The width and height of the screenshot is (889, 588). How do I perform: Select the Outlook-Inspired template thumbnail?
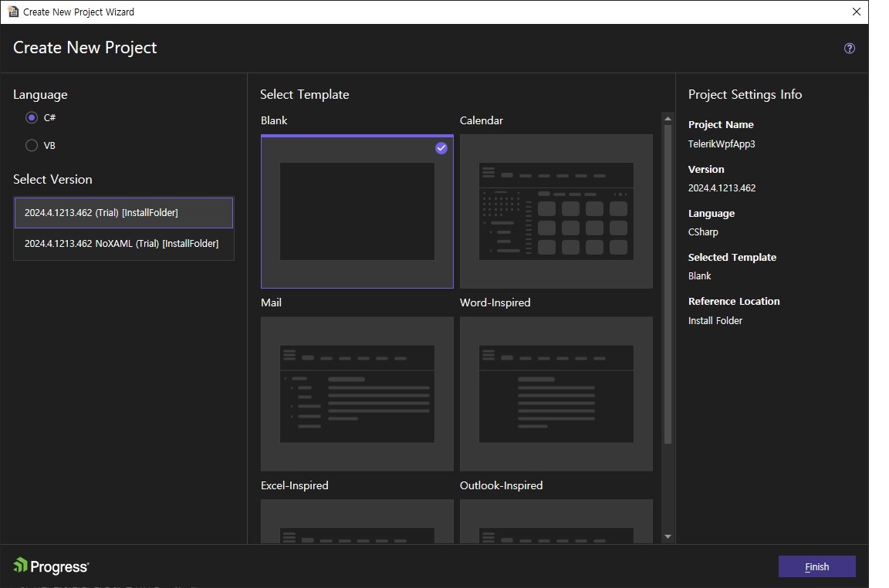tap(556, 521)
